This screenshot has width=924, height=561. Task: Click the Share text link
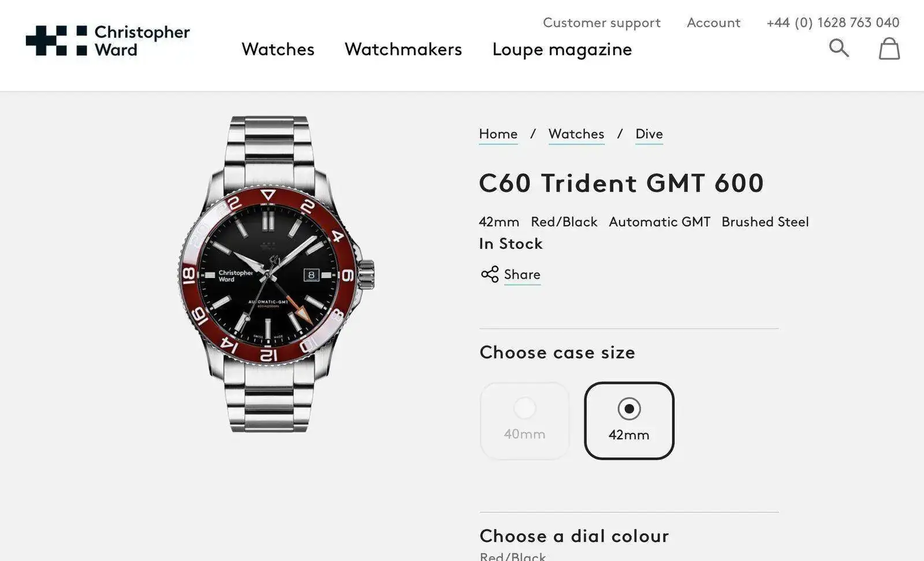tap(522, 275)
